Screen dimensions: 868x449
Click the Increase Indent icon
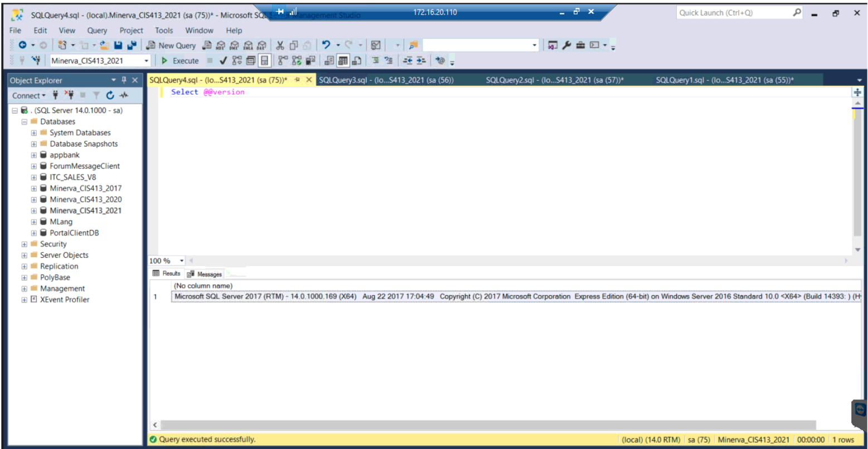click(421, 61)
